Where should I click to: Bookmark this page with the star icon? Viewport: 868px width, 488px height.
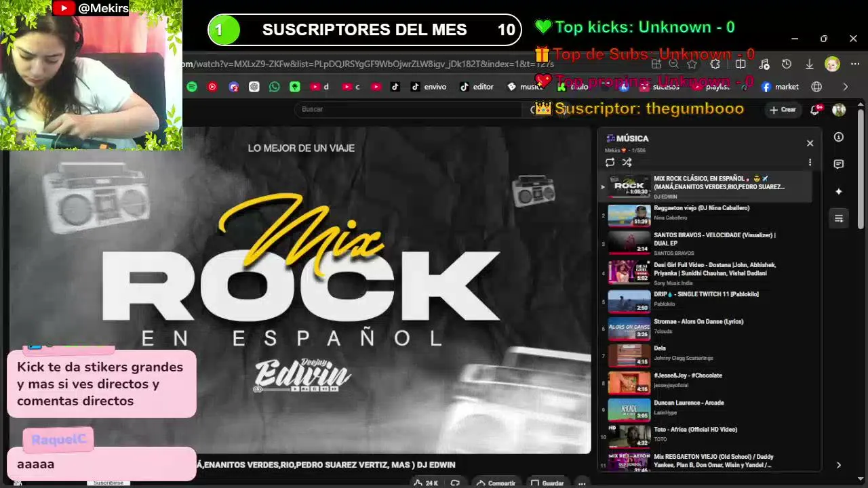[692, 64]
